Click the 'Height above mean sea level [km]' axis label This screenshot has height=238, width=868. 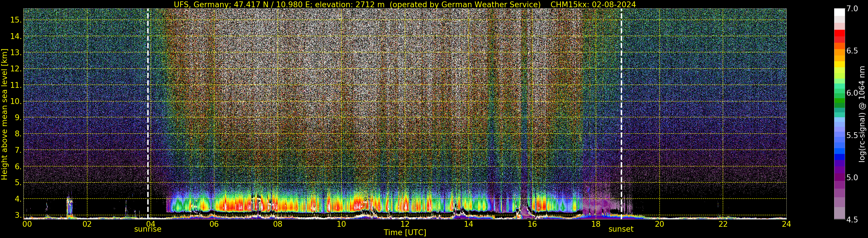(4, 114)
